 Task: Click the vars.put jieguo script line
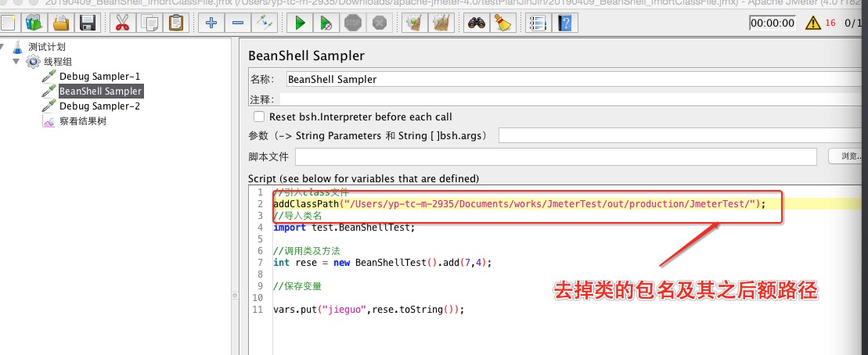point(369,309)
